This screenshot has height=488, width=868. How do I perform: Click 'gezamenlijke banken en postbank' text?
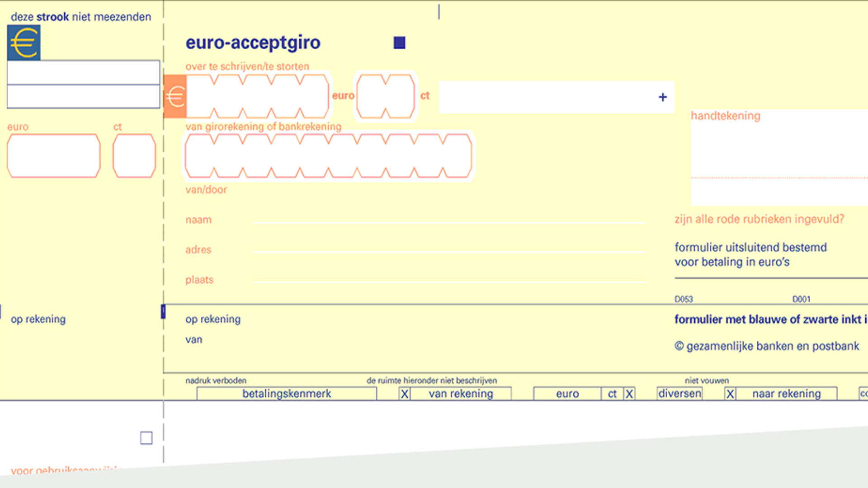point(773,346)
